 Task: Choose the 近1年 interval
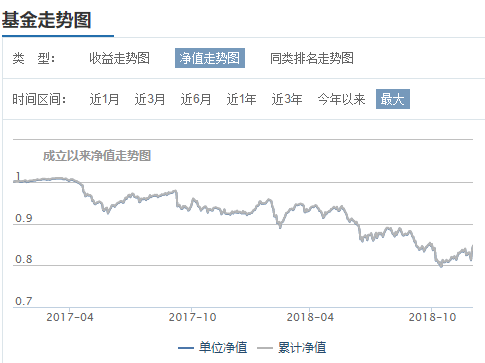[x=241, y=99]
